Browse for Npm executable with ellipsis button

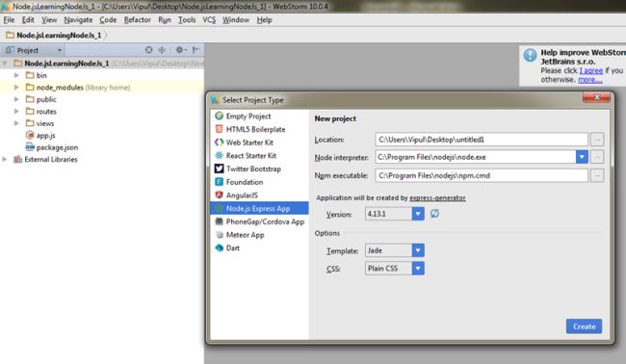pyautogui.click(x=597, y=175)
